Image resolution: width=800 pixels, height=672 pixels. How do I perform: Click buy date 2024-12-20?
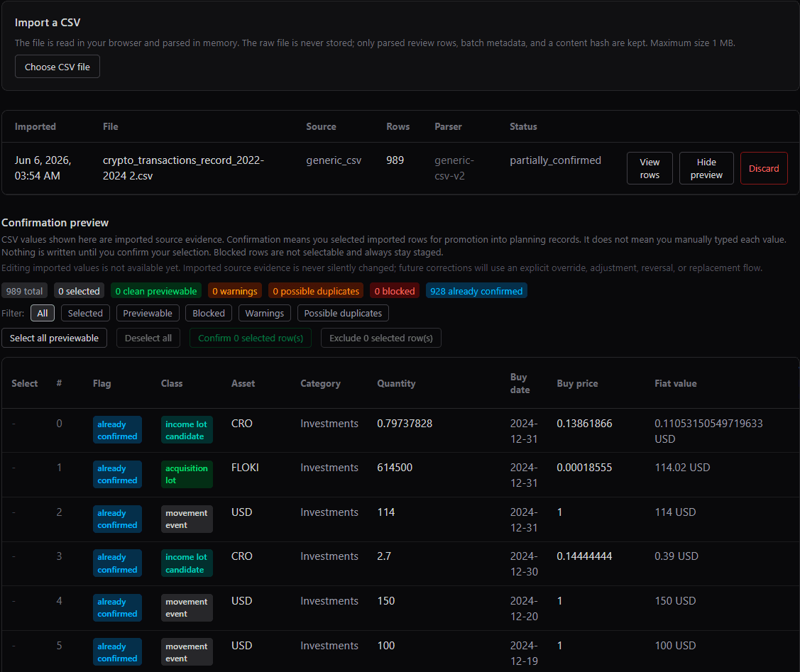(524, 608)
